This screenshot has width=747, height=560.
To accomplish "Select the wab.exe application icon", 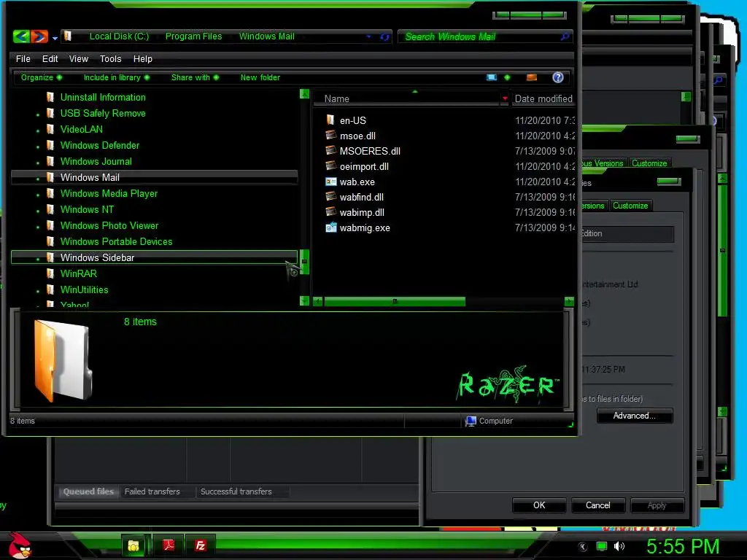I will 330,182.
